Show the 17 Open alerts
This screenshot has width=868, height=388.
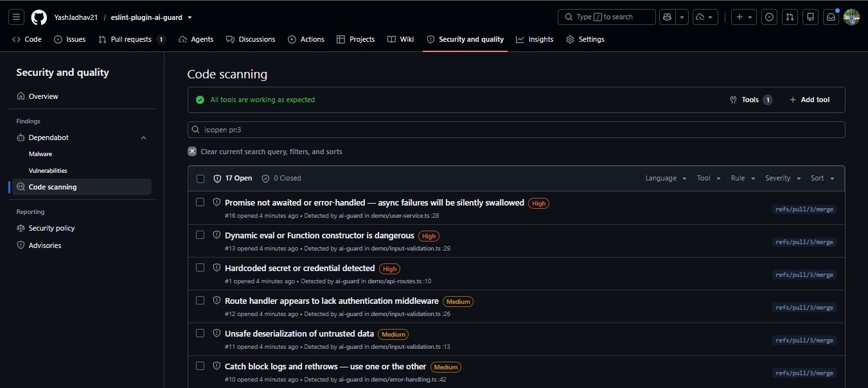pos(233,178)
